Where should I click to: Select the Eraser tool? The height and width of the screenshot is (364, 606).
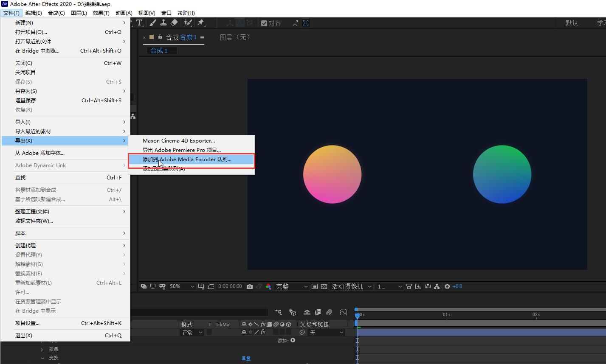174,23
